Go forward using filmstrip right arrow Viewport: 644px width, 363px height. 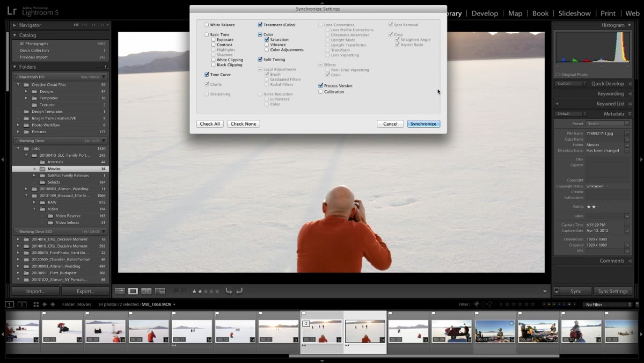[53, 304]
